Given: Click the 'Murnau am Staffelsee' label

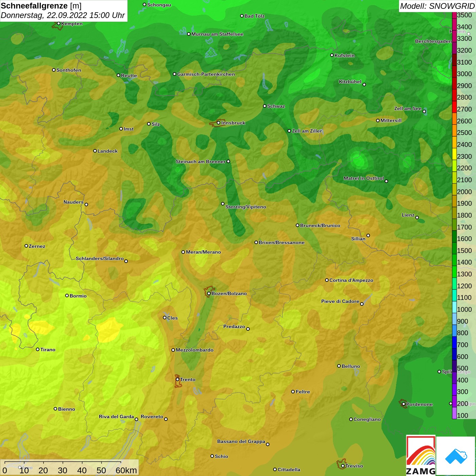Looking at the screenshot, I should coord(217,34).
